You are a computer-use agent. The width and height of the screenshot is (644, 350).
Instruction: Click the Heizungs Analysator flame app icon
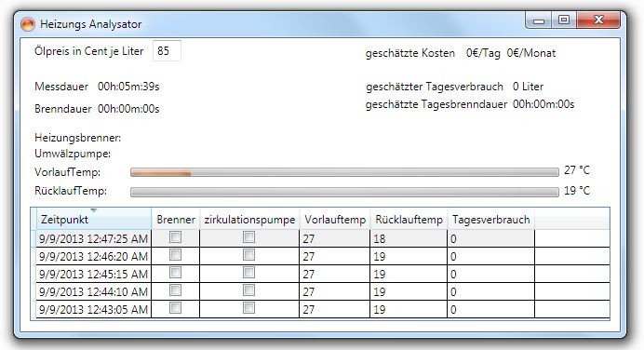point(28,24)
